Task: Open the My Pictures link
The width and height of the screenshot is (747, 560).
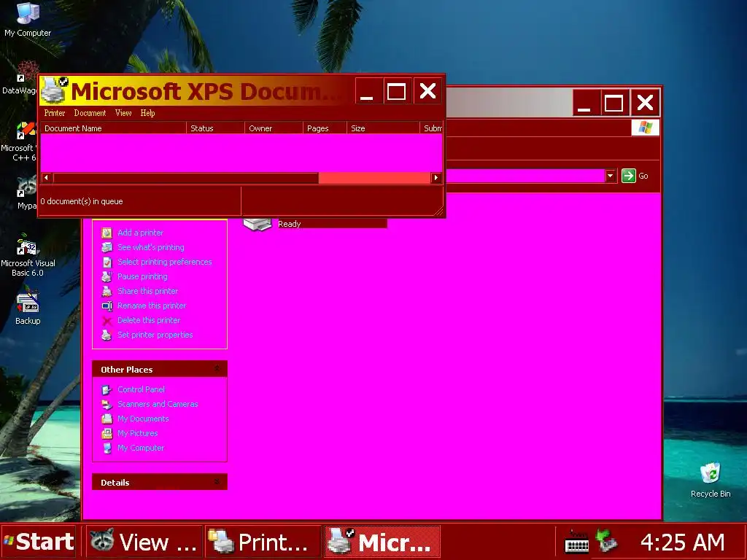Action: click(x=137, y=433)
